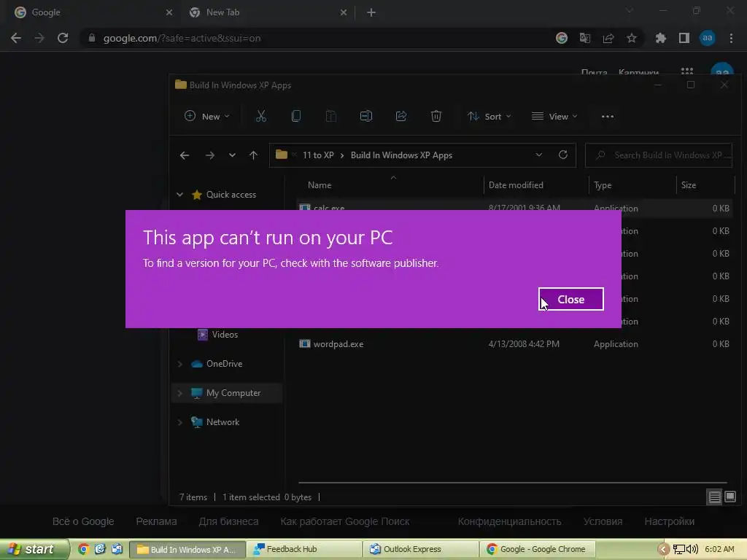Switch to large thumbnails view icon
The width and height of the screenshot is (747, 560).
point(729,497)
